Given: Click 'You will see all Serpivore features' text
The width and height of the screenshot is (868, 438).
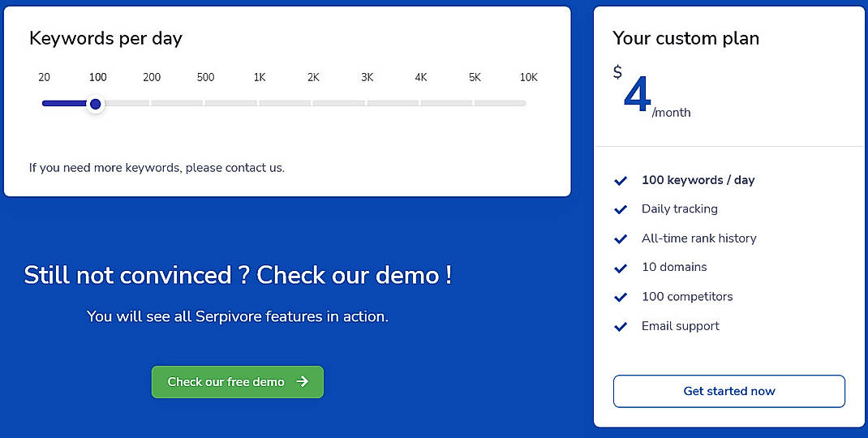Looking at the screenshot, I should click(238, 316).
